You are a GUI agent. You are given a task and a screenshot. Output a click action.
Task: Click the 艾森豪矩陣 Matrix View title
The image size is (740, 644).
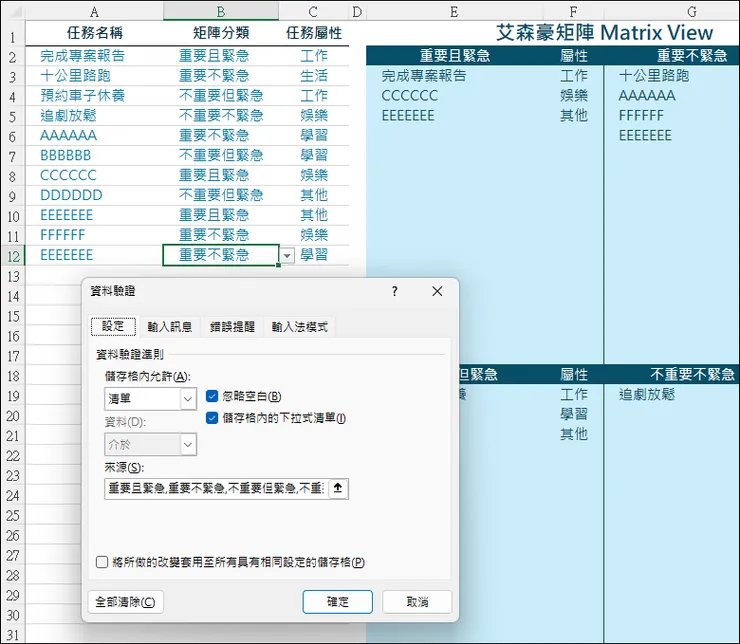[x=605, y=33]
